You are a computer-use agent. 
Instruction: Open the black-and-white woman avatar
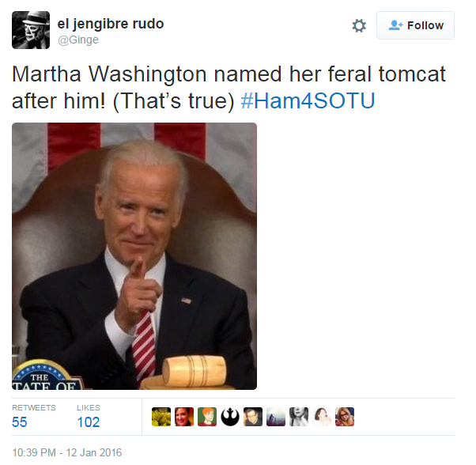click(299, 417)
